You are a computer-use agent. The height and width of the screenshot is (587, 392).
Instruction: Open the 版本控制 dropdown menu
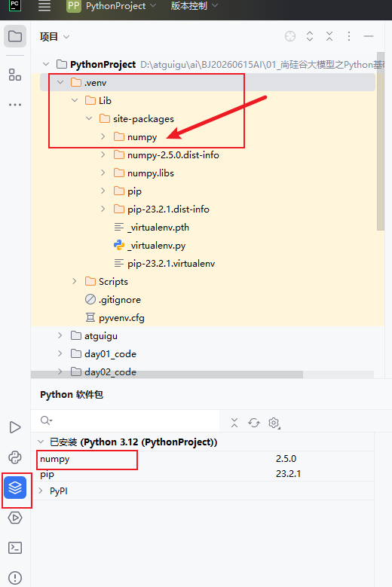pos(194,6)
